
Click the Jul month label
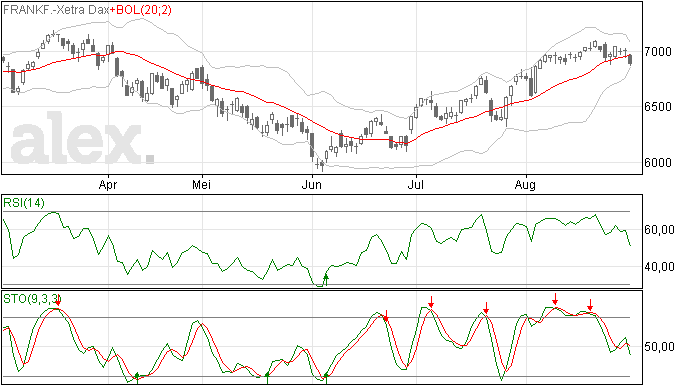tap(415, 184)
